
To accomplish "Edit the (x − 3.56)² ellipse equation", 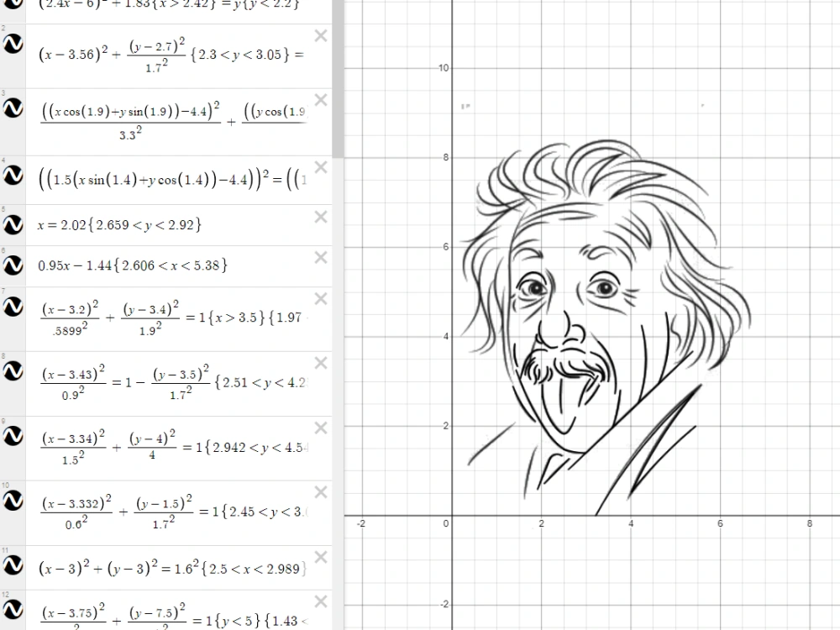I will pyautogui.click(x=171, y=55).
